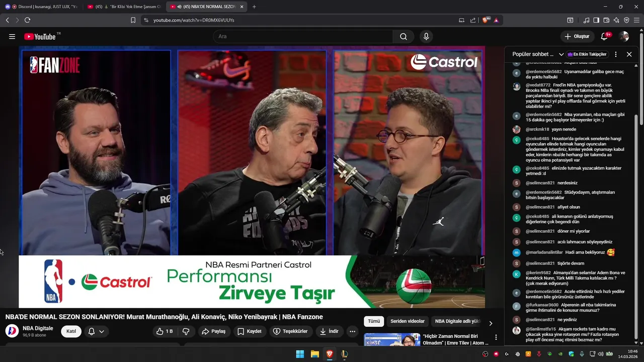Open Brave Wallet icon
The image size is (644, 362).
(606, 20)
